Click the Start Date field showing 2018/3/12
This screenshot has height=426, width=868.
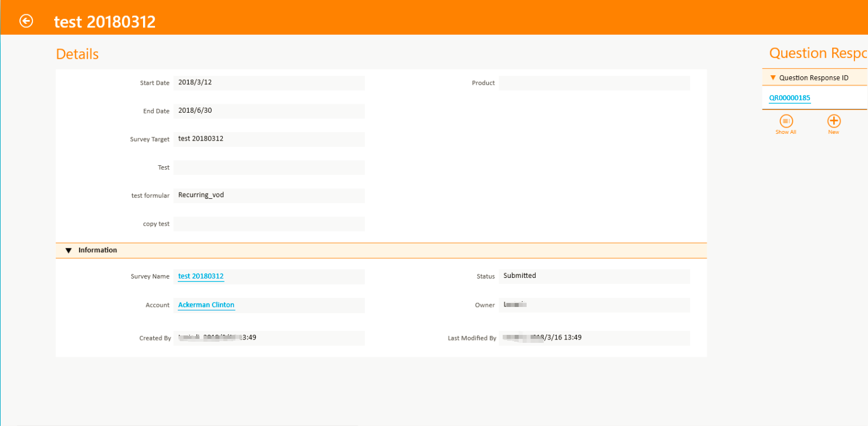(268, 83)
